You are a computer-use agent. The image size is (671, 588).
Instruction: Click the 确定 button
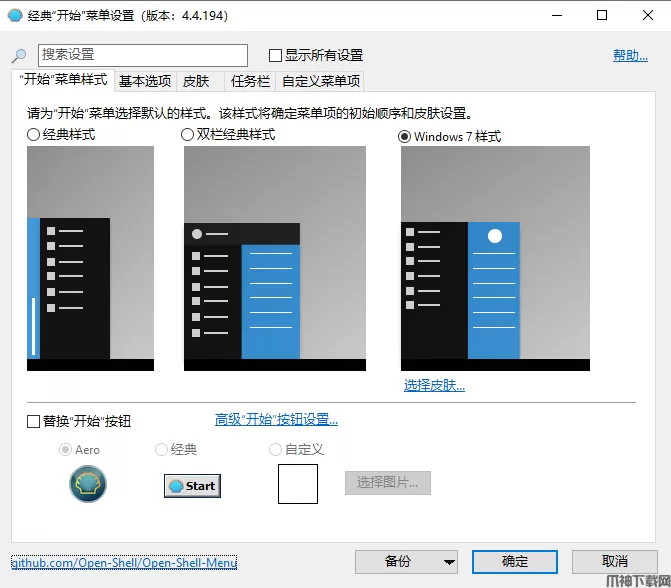pyautogui.click(x=514, y=561)
